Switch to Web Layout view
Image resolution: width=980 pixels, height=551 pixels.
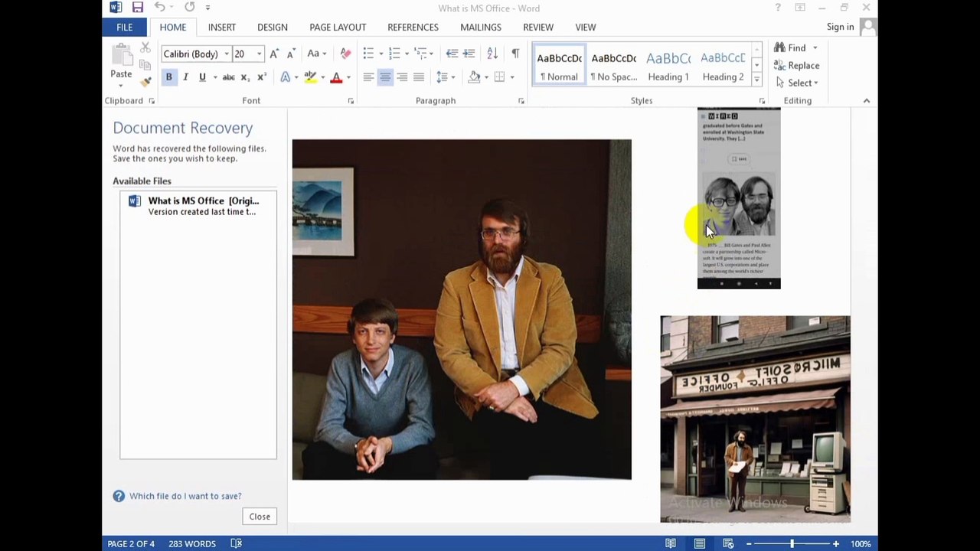(728, 543)
